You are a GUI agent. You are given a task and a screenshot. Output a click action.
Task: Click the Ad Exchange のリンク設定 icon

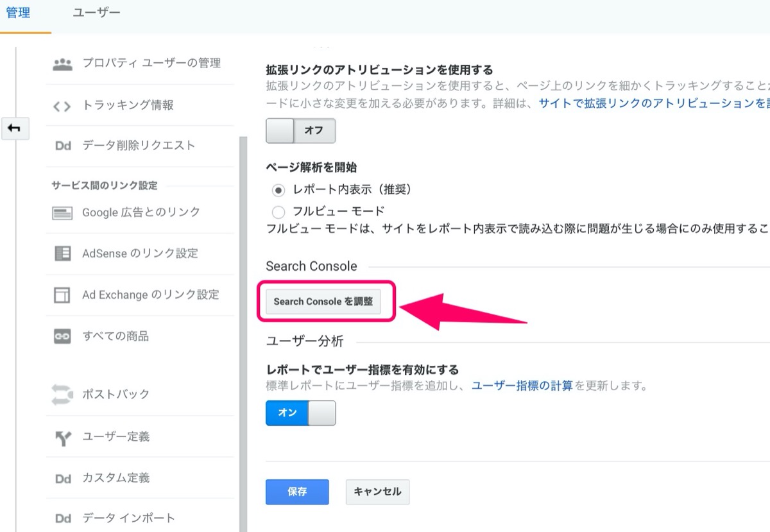point(62,295)
